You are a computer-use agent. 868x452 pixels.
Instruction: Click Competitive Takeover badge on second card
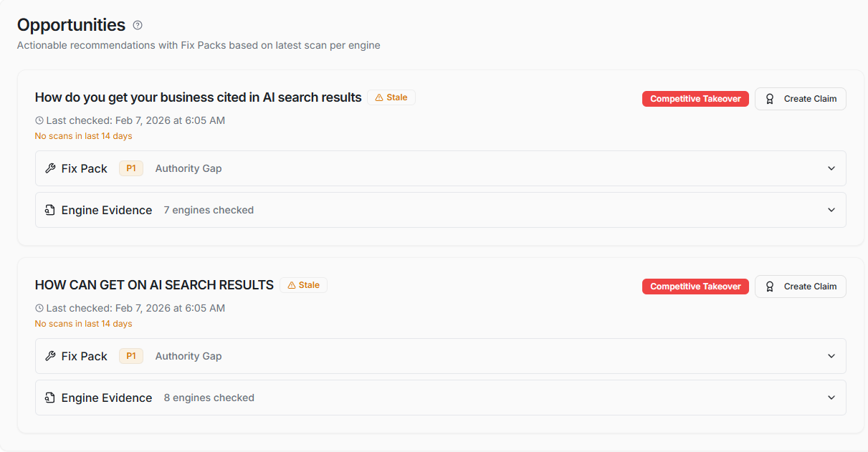(x=695, y=287)
